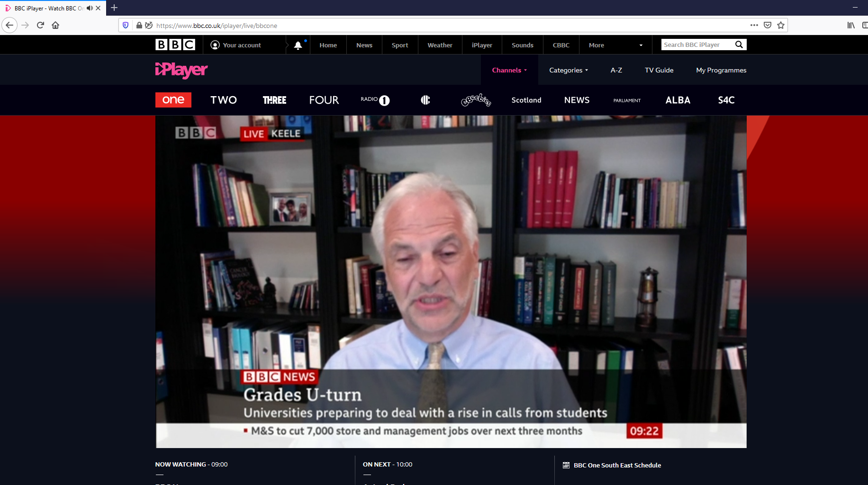Viewport: 868px width, 485px height.
Task: Expand the Categories dropdown
Action: (x=568, y=70)
